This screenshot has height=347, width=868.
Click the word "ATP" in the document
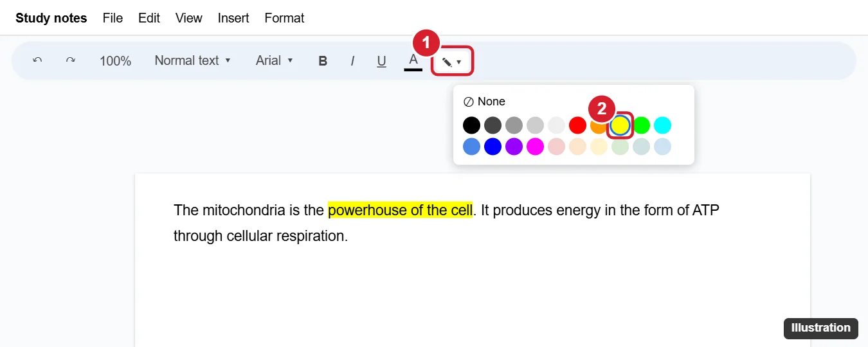(x=706, y=210)
